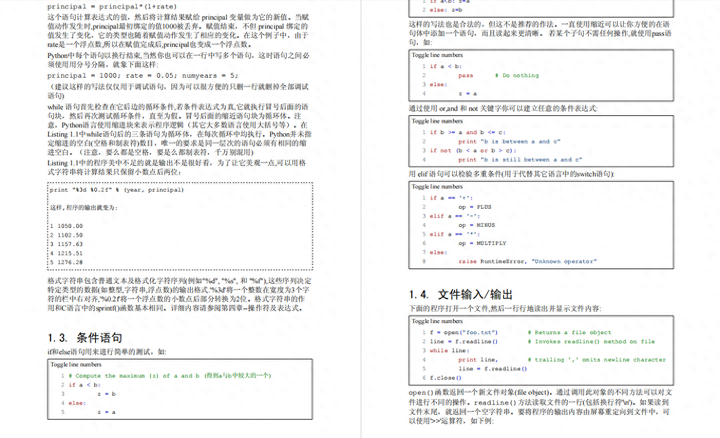Click the code line 'op = MINUS'
This screenshot has width=720, height=438.
pos(477,225)
